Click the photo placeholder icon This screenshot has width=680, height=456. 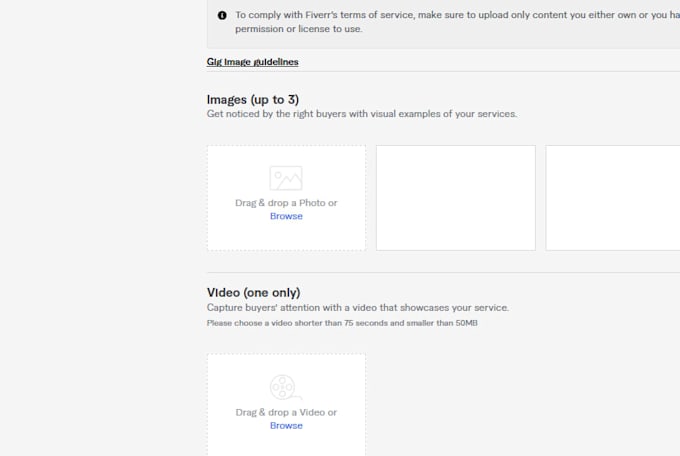(286, 178)
